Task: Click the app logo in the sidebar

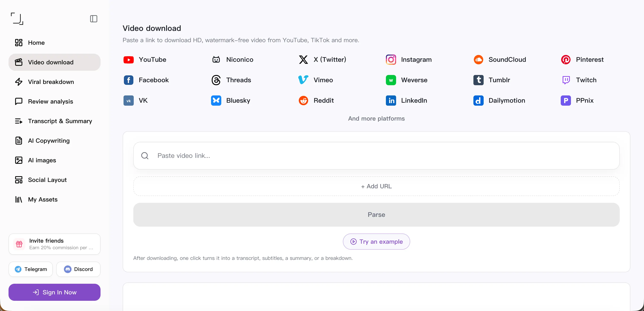Action: click(17, 19)
